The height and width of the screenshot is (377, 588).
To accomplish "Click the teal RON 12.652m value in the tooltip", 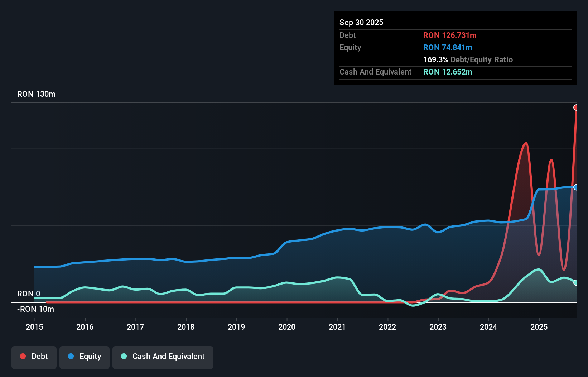I will 448,72.
